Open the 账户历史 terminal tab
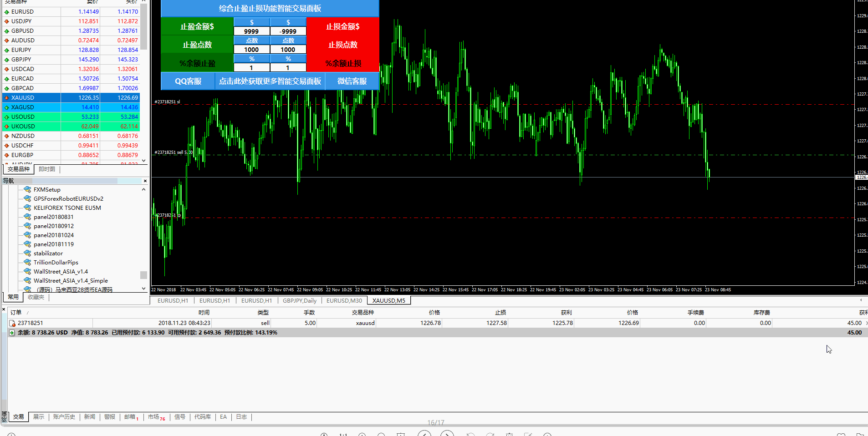Viewport: 868px width, 436px height. [x=64, y=417]
